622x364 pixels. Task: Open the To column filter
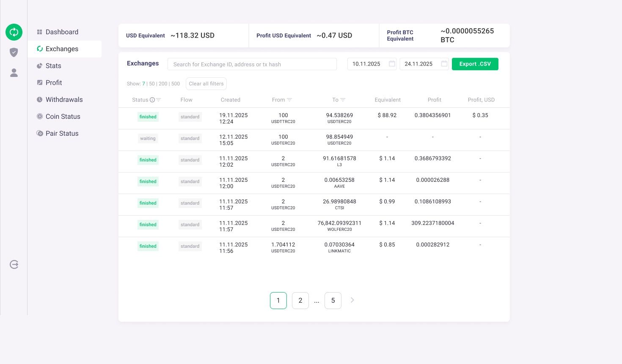(x=344, y=100)
